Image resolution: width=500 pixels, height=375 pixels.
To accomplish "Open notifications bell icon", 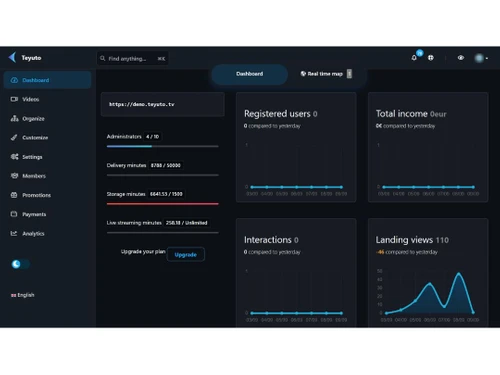I will (414, 58).
